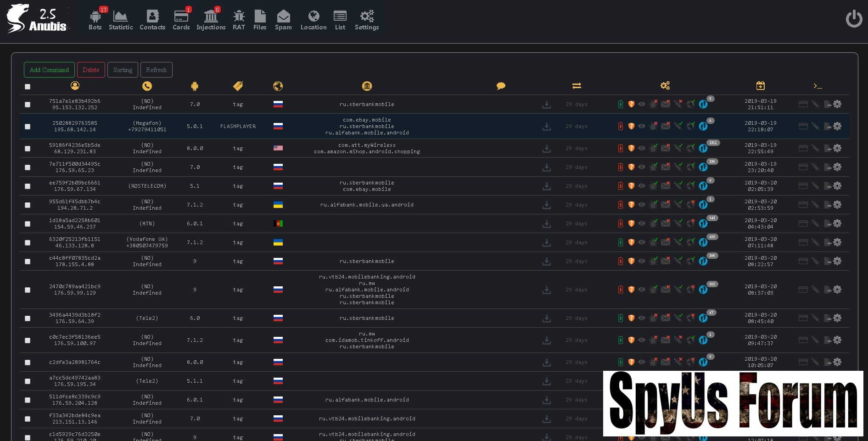Image resolution: width=868 pixels, height=441 pixels.
Task: Open the Files section
Action: (x=260, y=20)
